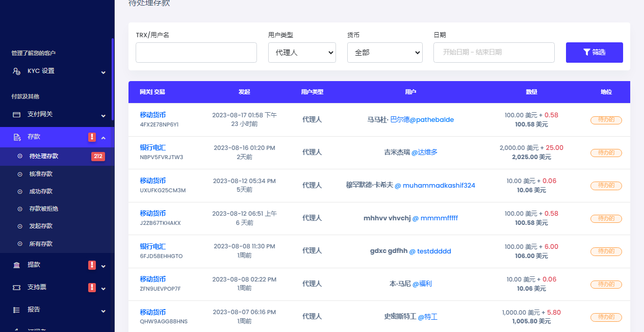
Task: Click the 提款 bank building icon
Action: coord(17,265)
